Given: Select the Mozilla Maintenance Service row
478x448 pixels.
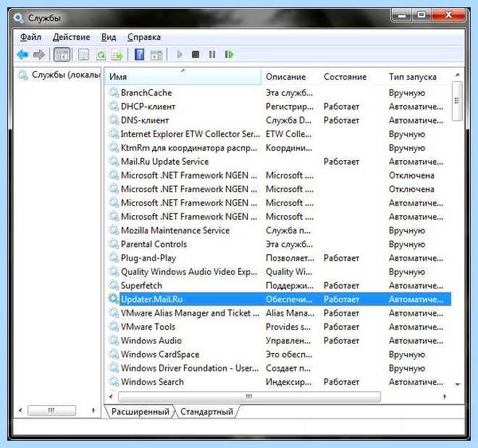Looking at the screenshot, I should coord(280,230).
